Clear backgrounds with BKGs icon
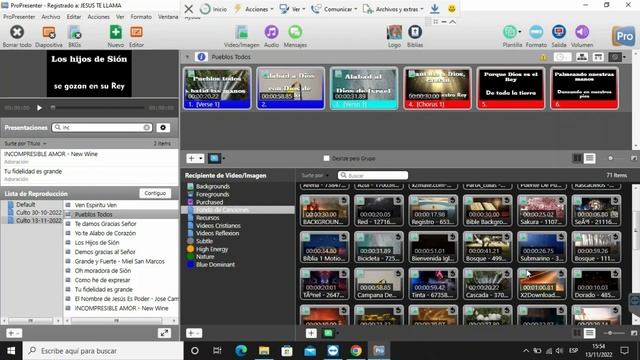 coord(74,32)
